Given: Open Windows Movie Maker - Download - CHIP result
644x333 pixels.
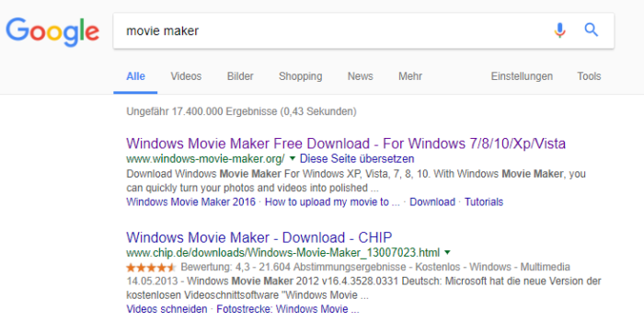Looking at the screenshot, I should (x=259, y=237).
